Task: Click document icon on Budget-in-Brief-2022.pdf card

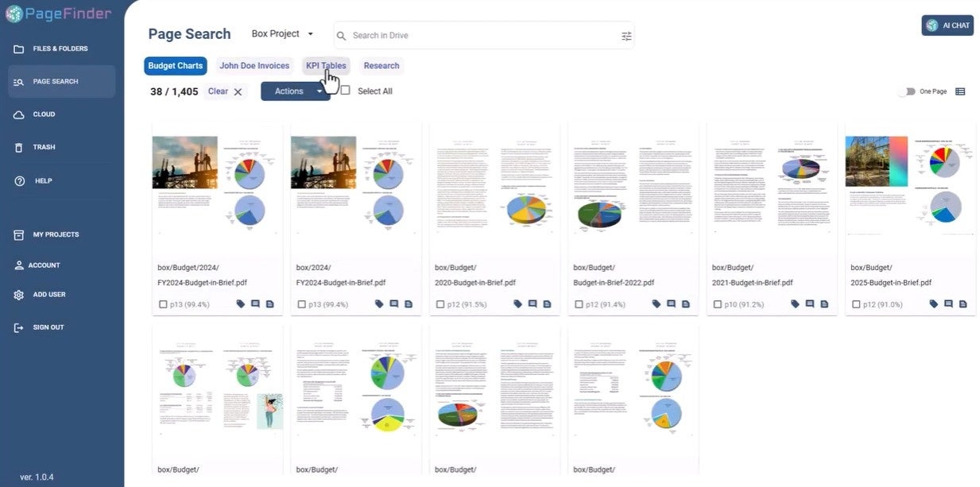Action: [685, 304]
